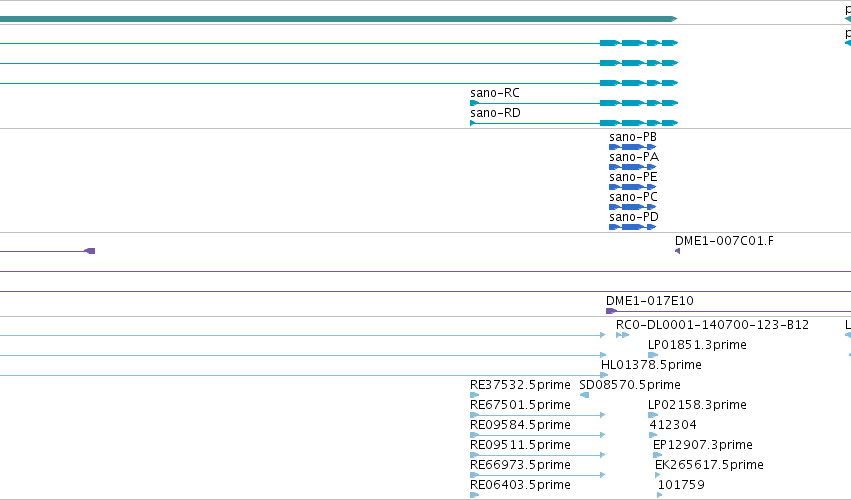
Task: Click the sano-RC transcript exon block glyph
Action: [639, 103]
